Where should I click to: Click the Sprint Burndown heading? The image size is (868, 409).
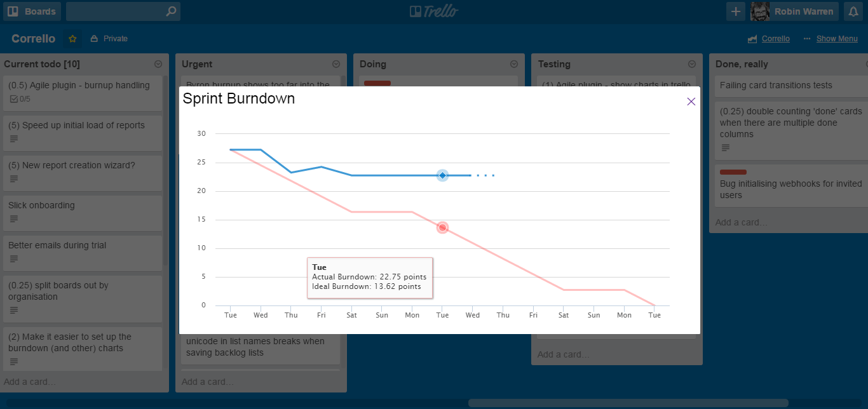(x=239, y=98)
